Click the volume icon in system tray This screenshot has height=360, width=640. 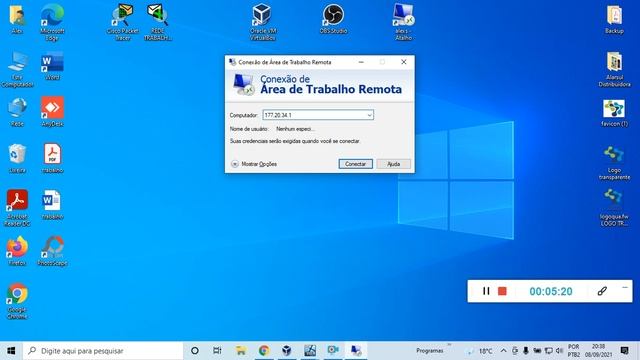559,350
